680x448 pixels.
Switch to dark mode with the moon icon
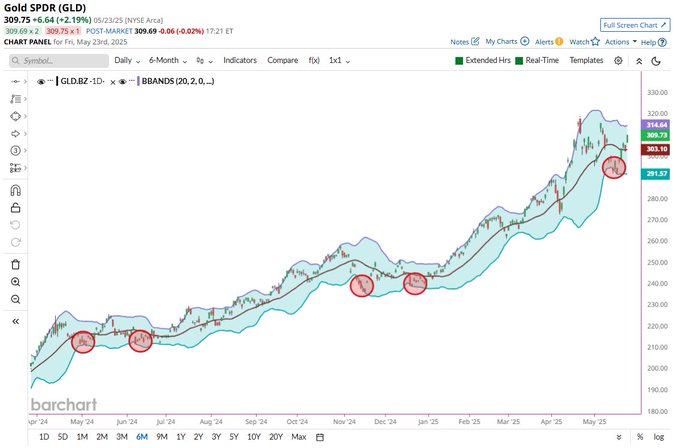[656, 61]
